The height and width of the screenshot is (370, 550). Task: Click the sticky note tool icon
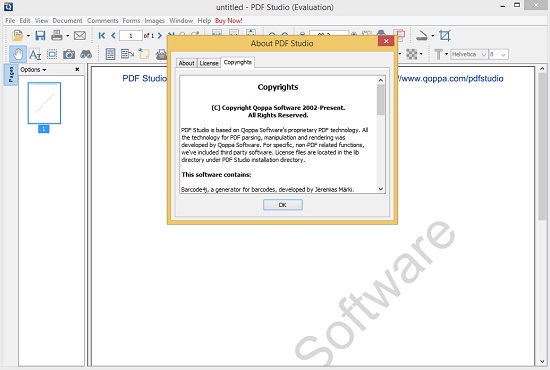click(144, 54)
